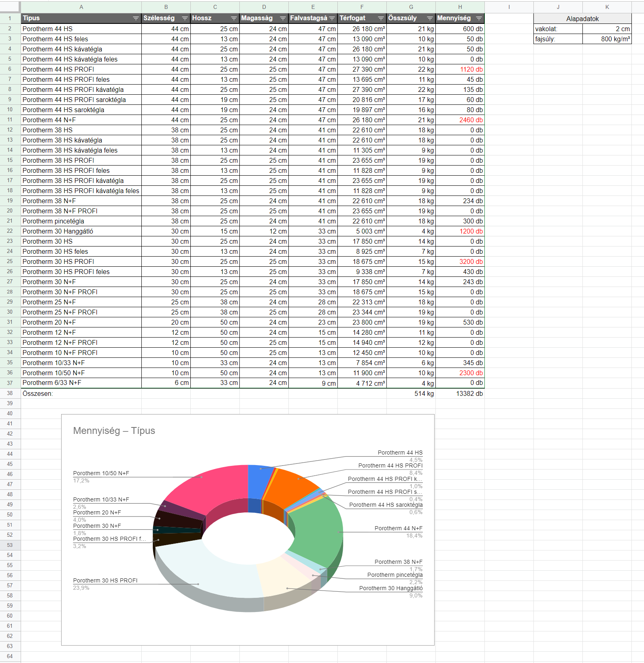Click total '13382 db' cell
This screenshot has width=644, height=663.
[460, 393]
